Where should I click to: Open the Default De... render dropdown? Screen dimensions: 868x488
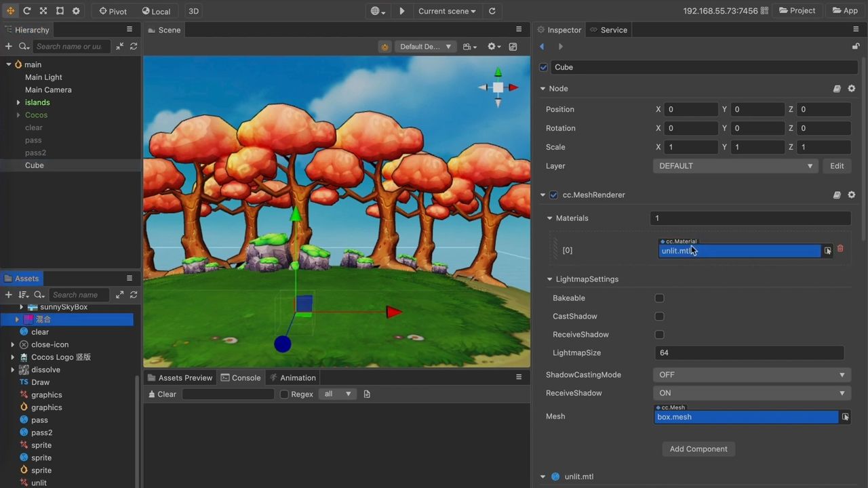[x=425, y=47]
